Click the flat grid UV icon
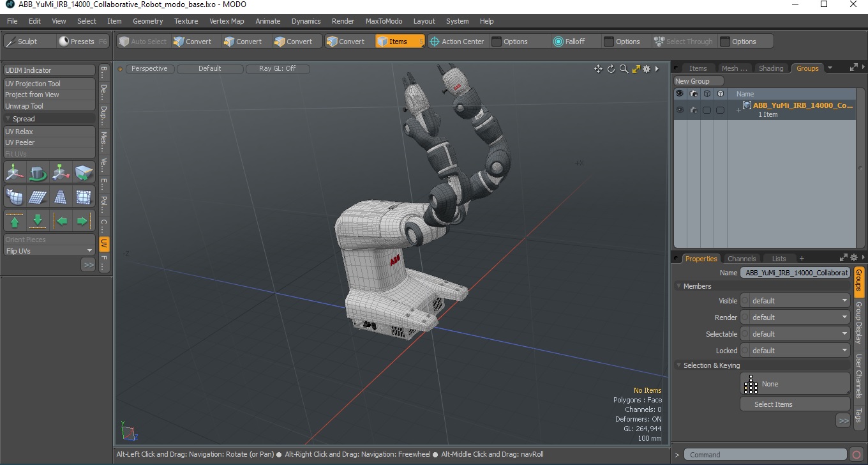The width and height of the screenshot is (868, 465). [x=38, y=197]
